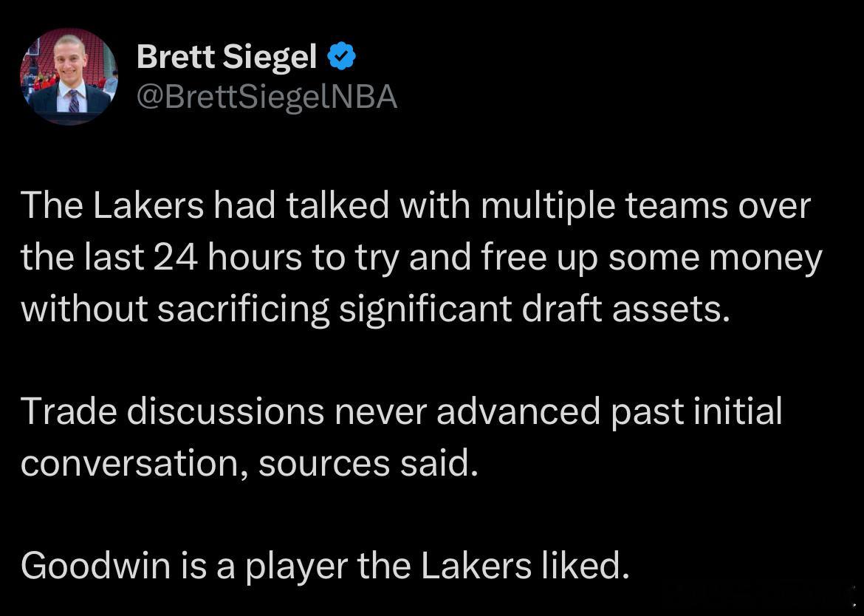Visit the @BrettSiegelNBA handle
Viewport: 864px width, 616px height.
tap(267, 97)
